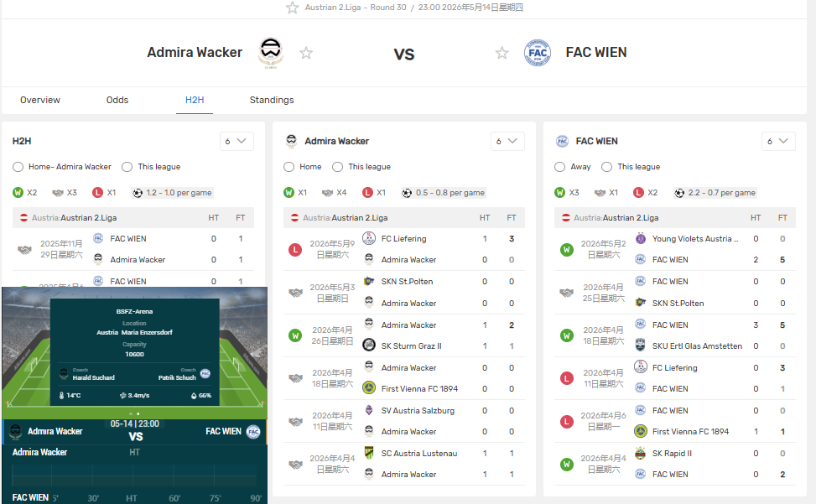Select Home- Admira Wacker radio in H2H panel

tap(18, 167)
